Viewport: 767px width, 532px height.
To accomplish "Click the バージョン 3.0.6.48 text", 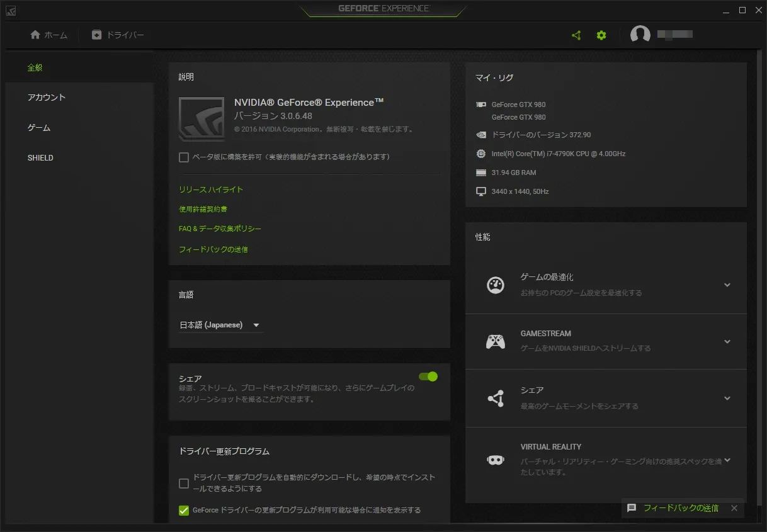I will click(273, 116).
